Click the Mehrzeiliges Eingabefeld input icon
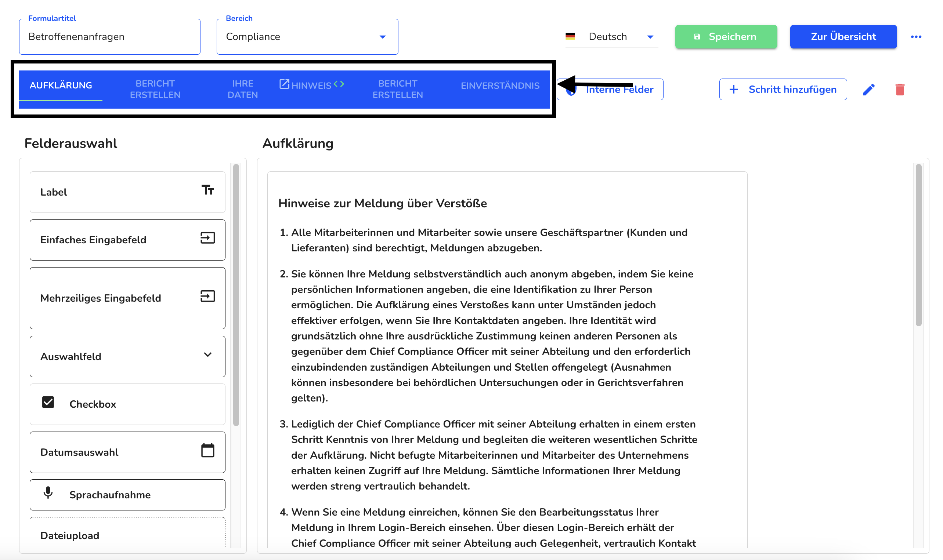Image resolution: width=943 pixels, height=560 pixels. coord(207,296)
